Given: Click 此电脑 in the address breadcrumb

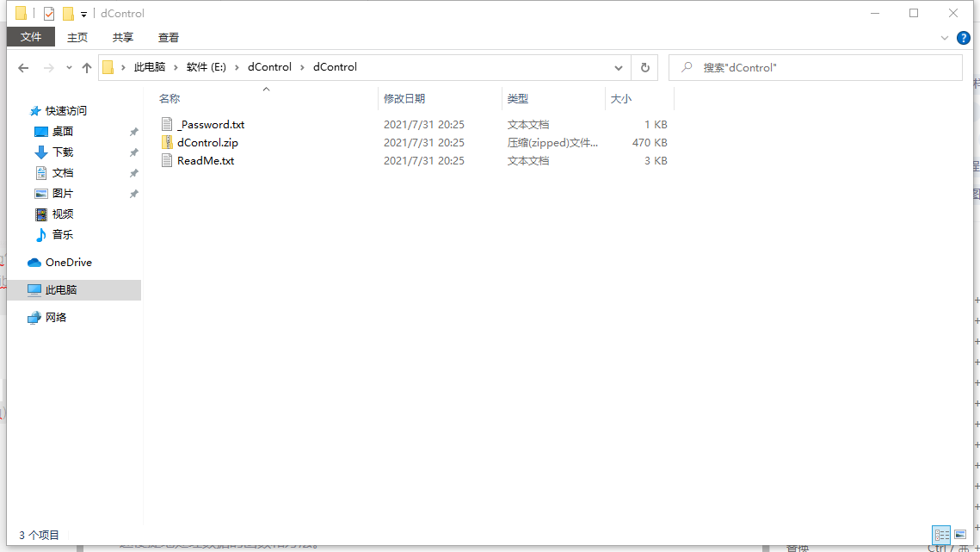Looking at the screenshot, I should pos(150,67).
